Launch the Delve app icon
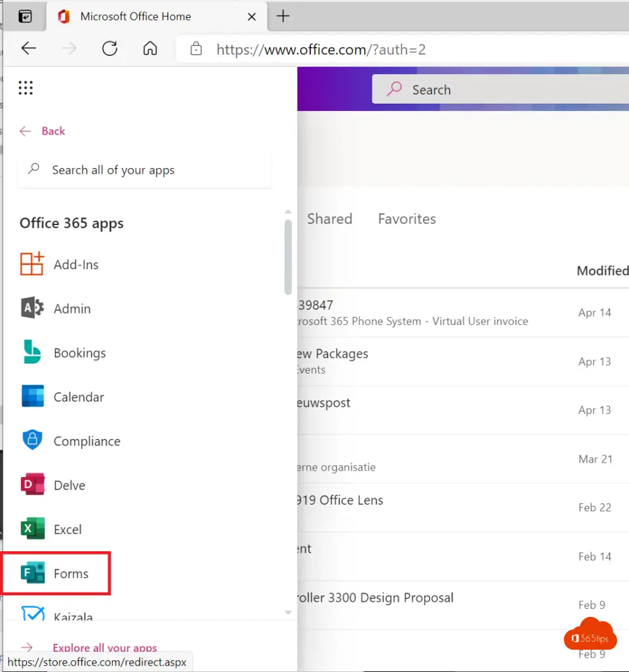The height and width of the screenshot is (672, 629). pos(33,484)
